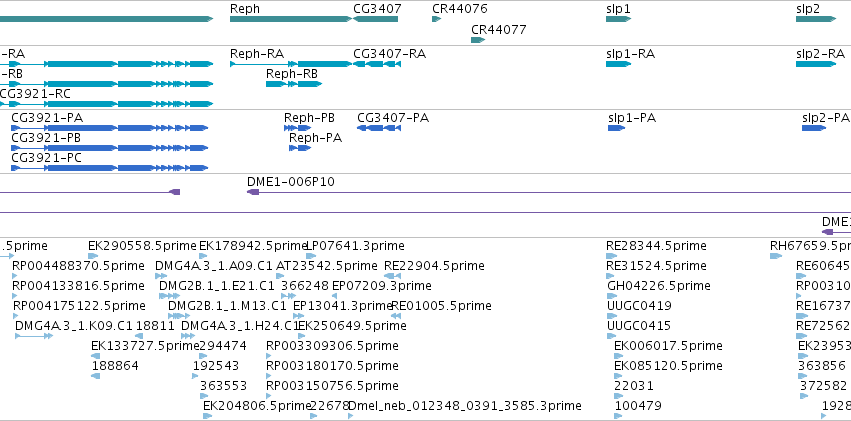The width and height of the screenshot is (851, 421).
Task: Select the Reph-RA transcript label
Action: 257,54
